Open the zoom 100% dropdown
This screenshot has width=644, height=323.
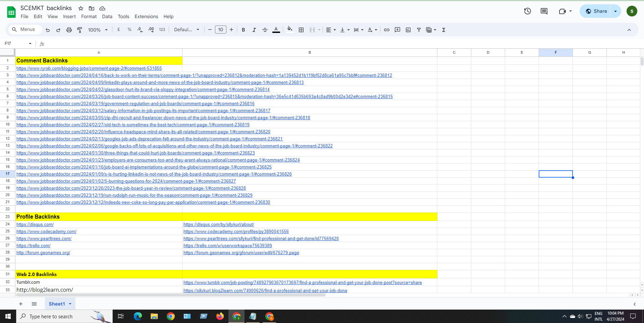(x=98, y=30)
